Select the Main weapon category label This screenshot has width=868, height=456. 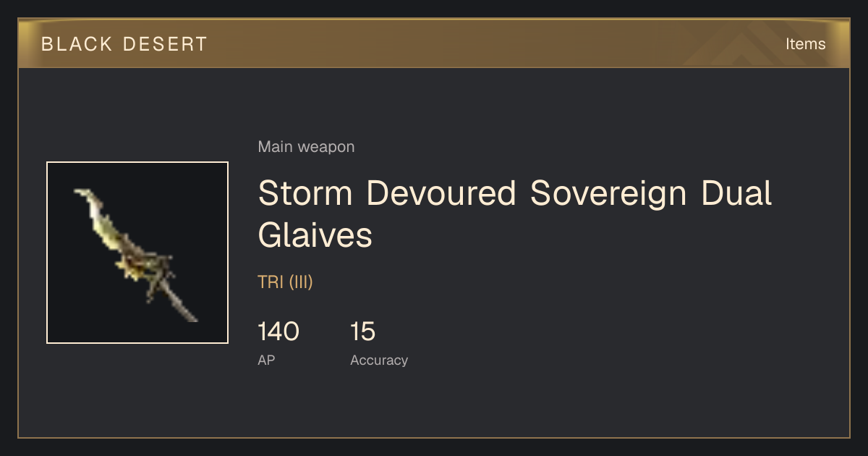(x=306, y=147)
